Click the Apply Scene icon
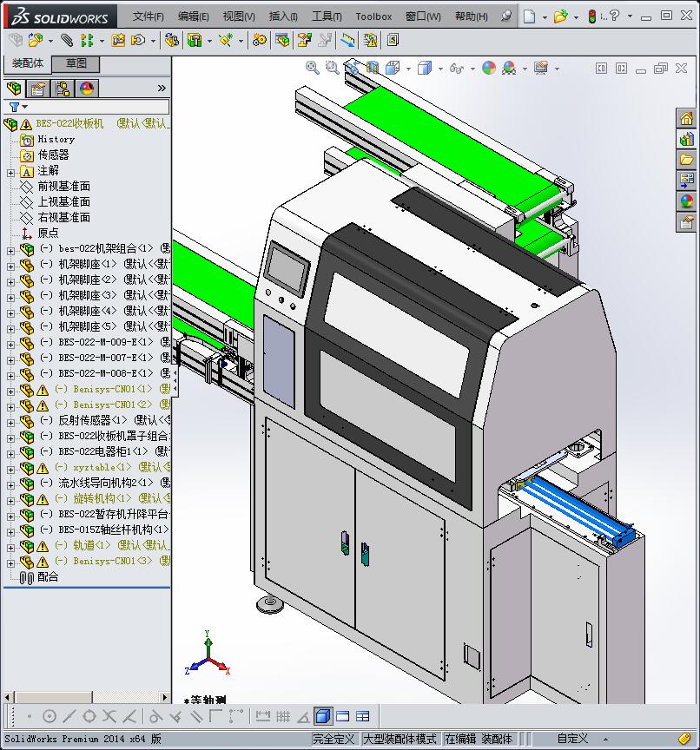This screenshot has height=750, width=700. pos(509,68)
